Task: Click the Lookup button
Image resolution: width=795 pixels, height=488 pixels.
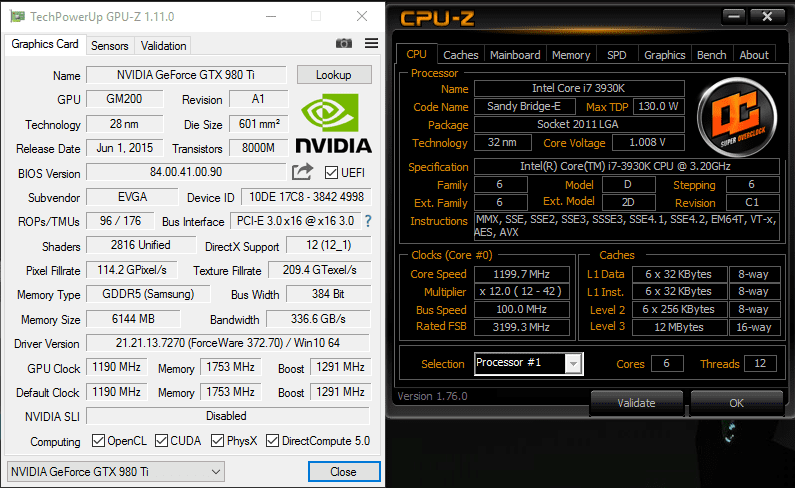Action: [334, 75]
